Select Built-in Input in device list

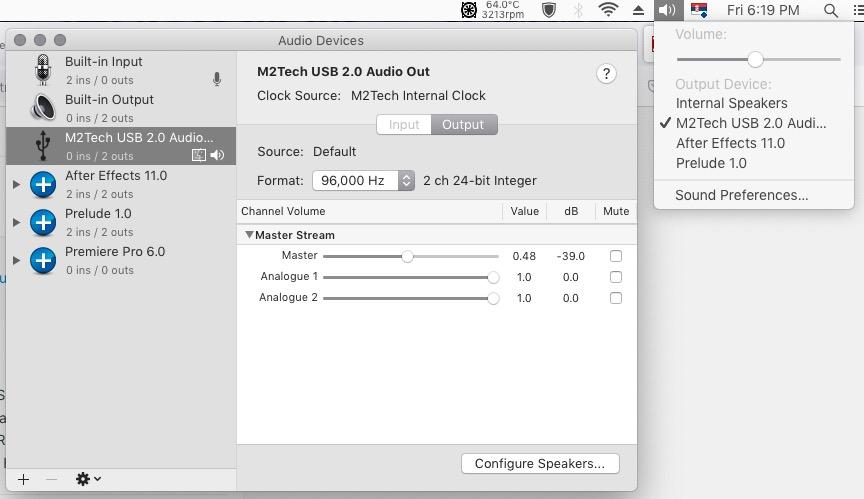coord(121,70)
